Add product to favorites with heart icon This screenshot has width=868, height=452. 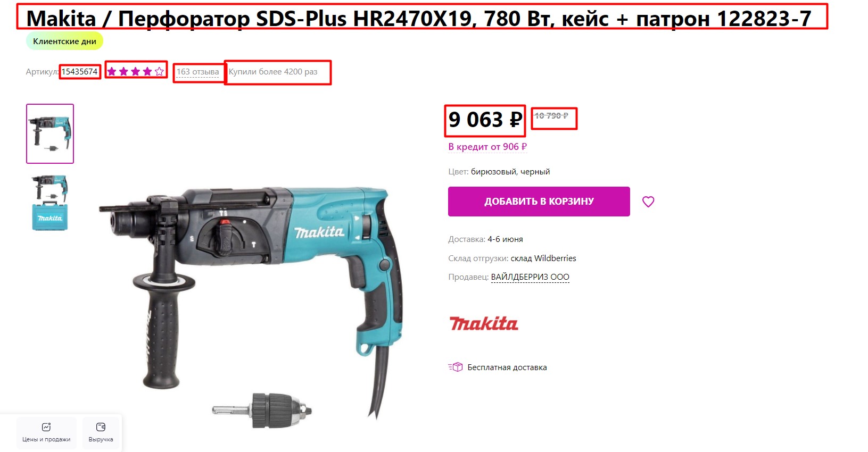point(648,202)
